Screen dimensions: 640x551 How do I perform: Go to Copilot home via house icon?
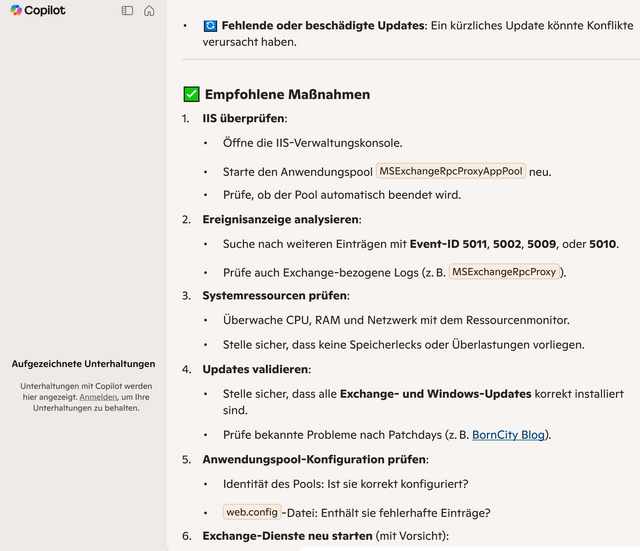click(149, 11)
